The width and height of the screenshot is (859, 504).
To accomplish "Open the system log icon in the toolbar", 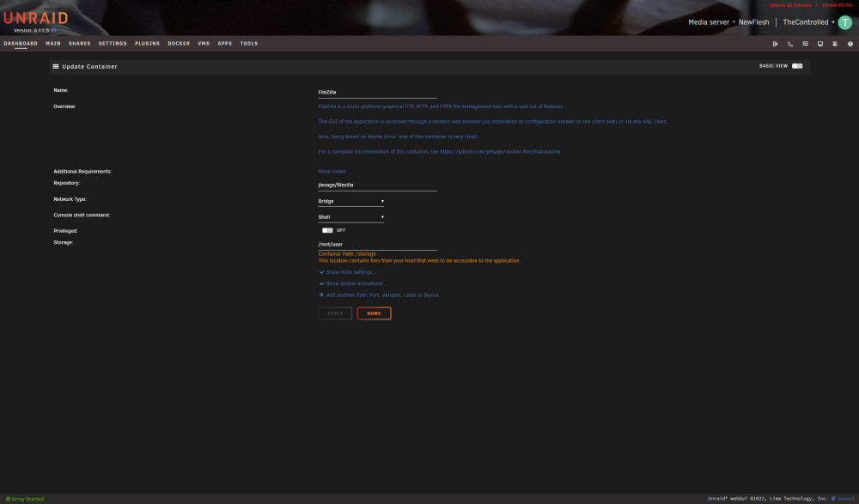I will click(835, 44).
